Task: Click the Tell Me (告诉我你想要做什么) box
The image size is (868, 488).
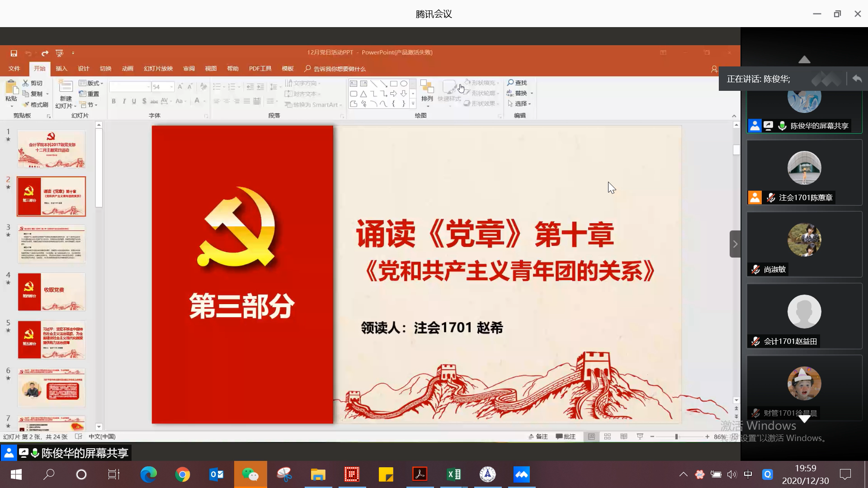Action: (x=335, y=69)
